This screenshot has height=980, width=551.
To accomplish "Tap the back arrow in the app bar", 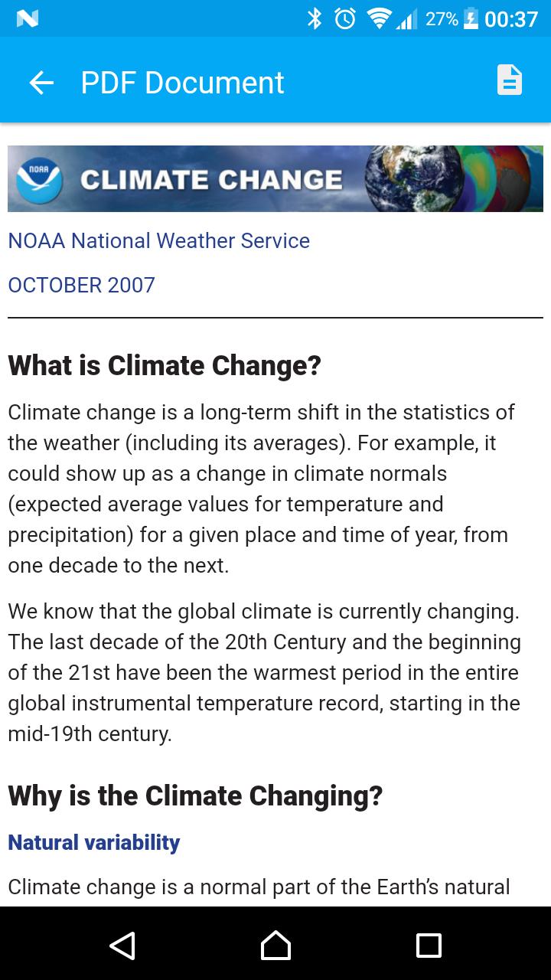I will pos(41,83).
